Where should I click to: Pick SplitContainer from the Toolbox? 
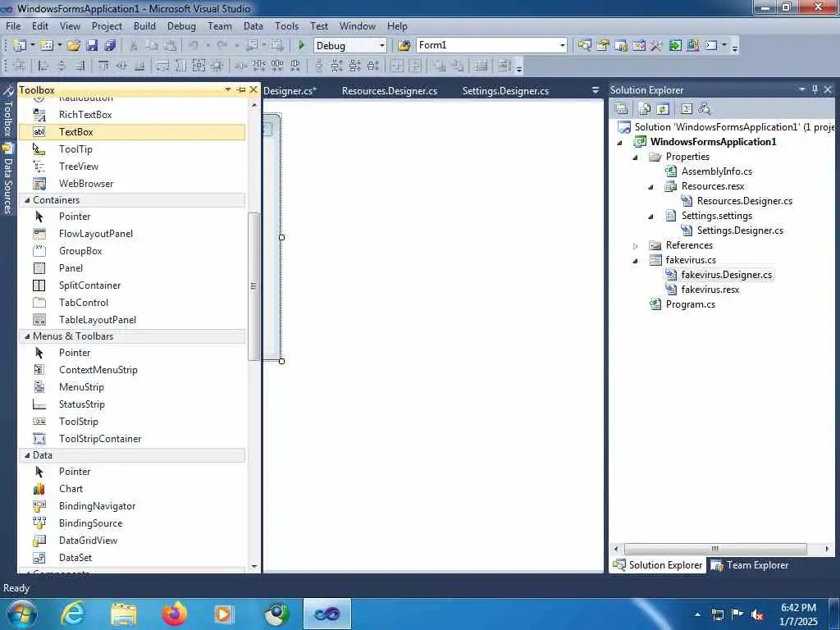point(132,285)
